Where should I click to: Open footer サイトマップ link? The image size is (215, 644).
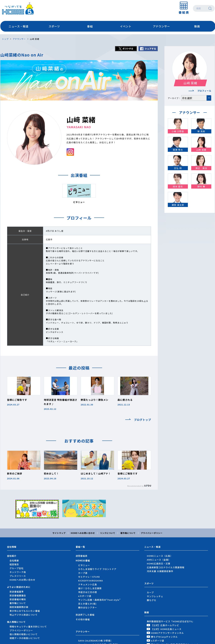coord(59,533)
